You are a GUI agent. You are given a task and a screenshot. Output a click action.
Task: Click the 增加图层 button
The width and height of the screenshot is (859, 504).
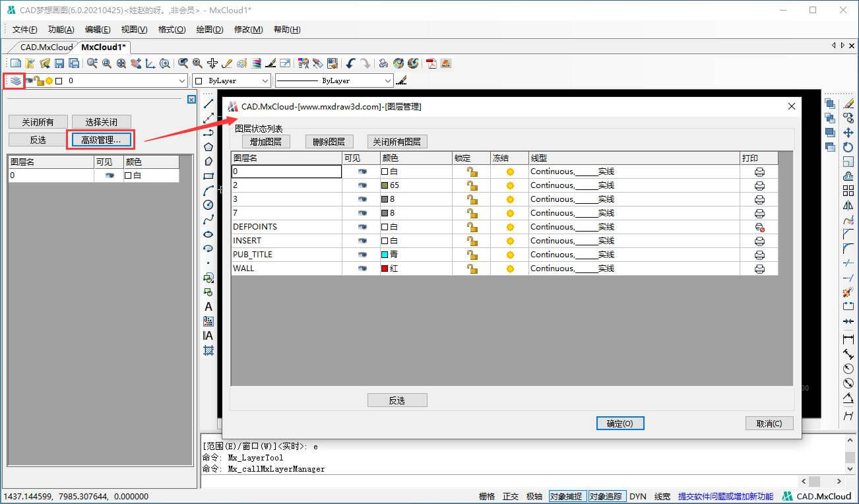coord(266,142)
